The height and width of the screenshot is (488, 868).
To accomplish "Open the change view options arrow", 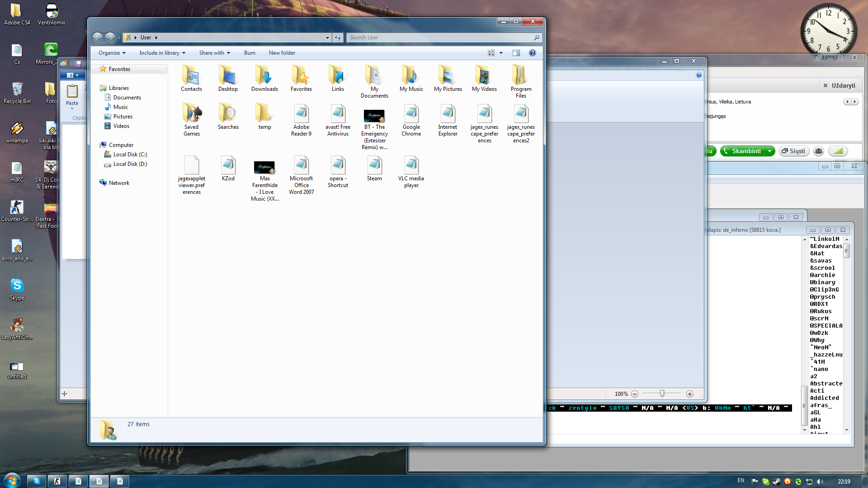I will click(x=501, y=53).
